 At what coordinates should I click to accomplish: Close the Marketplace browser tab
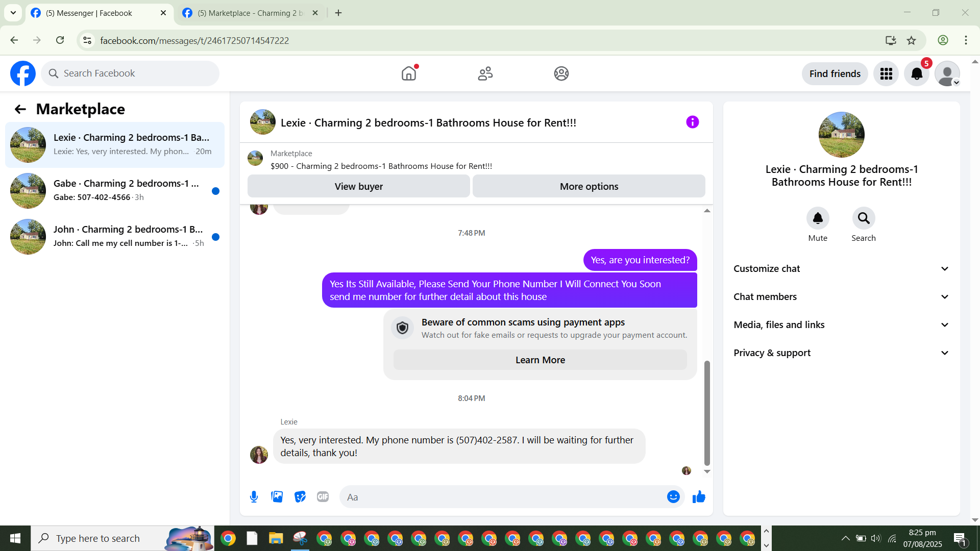coord(315,13)
